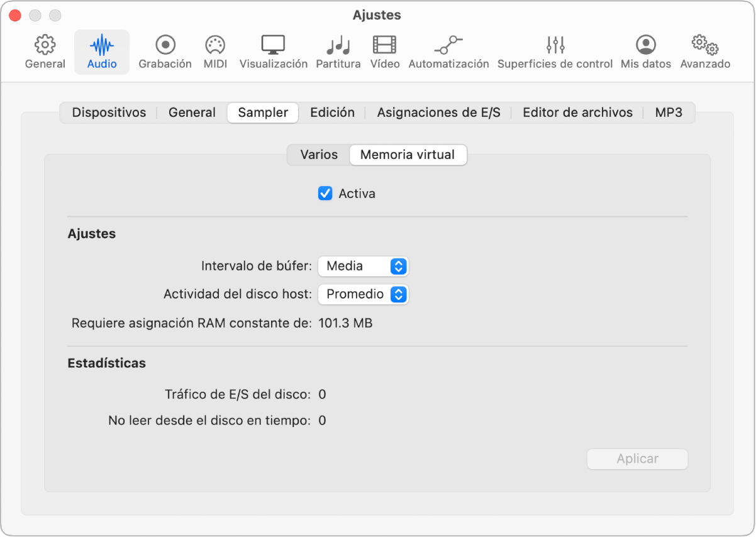Switch to the Dispositivos tab
This screenshot has width=756, height=537.
tap(109, 113)
